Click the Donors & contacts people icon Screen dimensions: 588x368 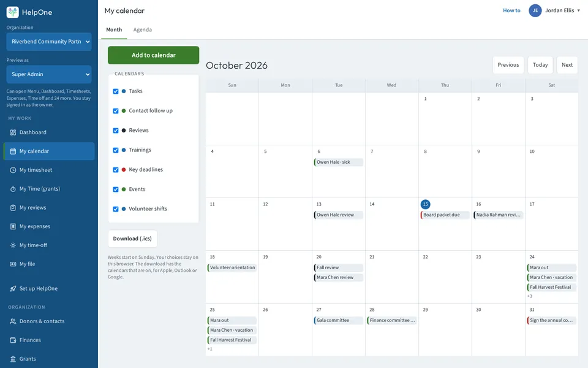pyautogui.click(x=13, y=321)
